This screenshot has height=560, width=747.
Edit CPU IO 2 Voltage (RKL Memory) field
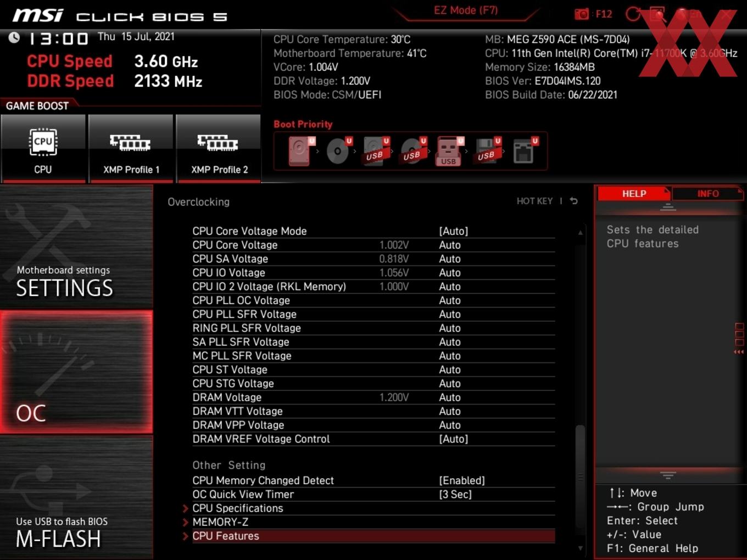[450, 287]
